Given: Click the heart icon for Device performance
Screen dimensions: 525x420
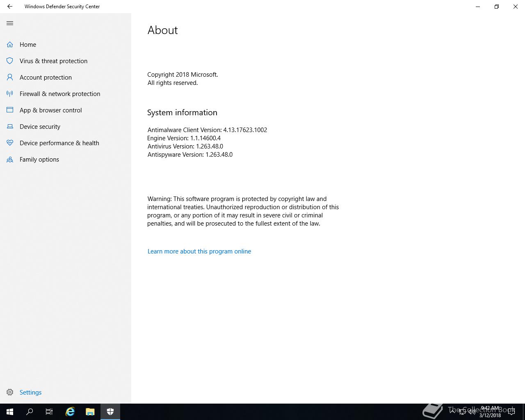Looking at the screenshot, I should click(10, 143).
